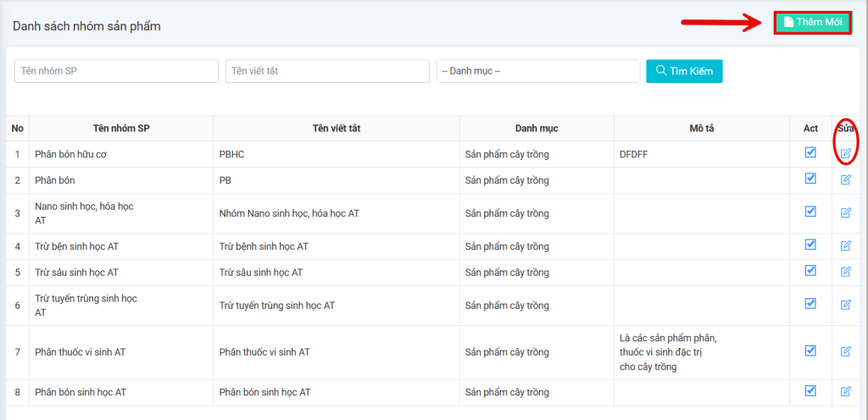868x420 pixels.
Task: Open the Danh mục dropdown filter
Action: coord(537,71)
